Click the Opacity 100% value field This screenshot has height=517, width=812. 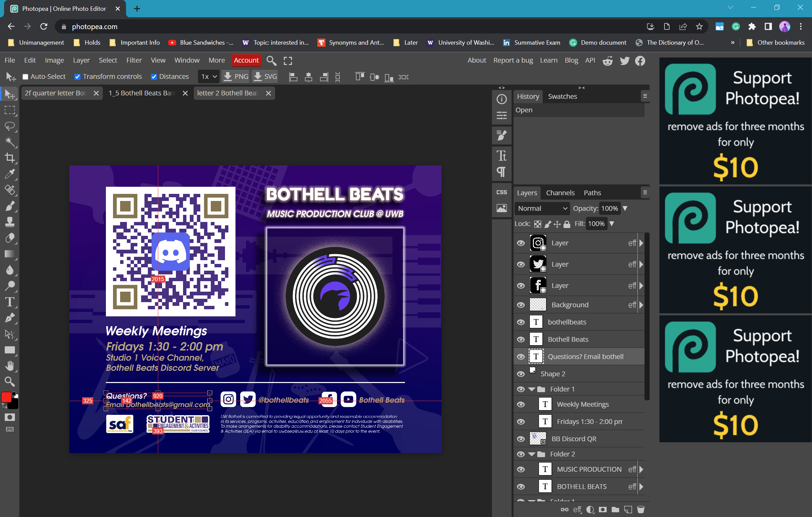(x=610, y=208)
